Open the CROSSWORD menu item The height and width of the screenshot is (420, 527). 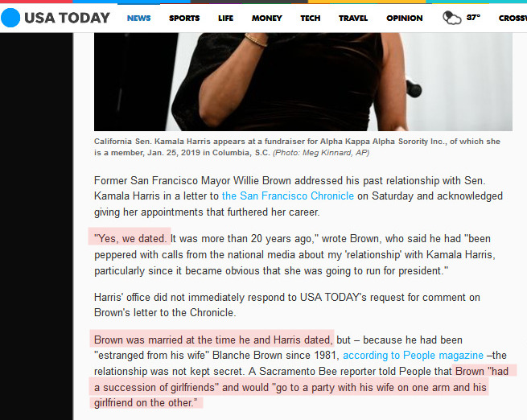point(513,19)
